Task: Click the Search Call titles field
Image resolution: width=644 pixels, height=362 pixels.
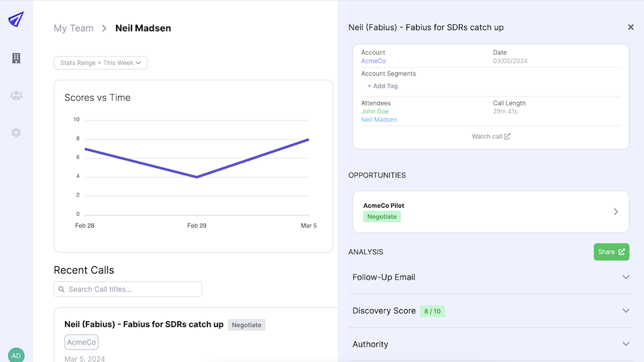Action: click(127, 290)
